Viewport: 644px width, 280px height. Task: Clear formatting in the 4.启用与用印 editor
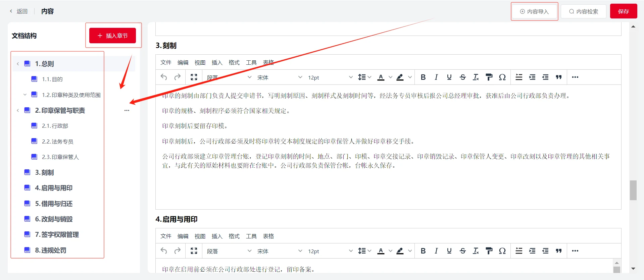point(476,251)
